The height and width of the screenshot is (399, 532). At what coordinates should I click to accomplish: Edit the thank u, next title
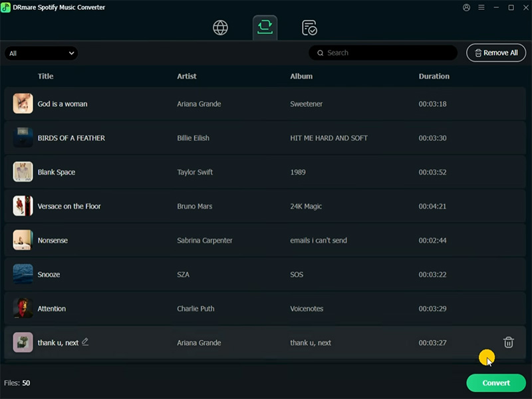pyautogui.click(x=85, y=342)
